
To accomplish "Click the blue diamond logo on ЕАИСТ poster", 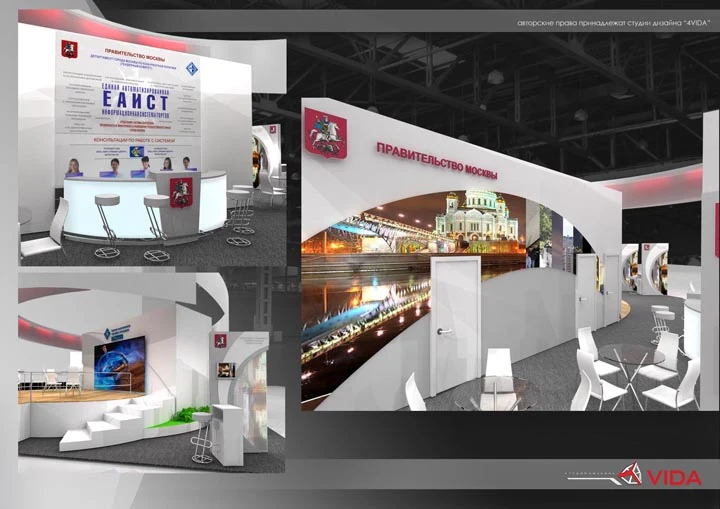I will (x=191, y=68).
